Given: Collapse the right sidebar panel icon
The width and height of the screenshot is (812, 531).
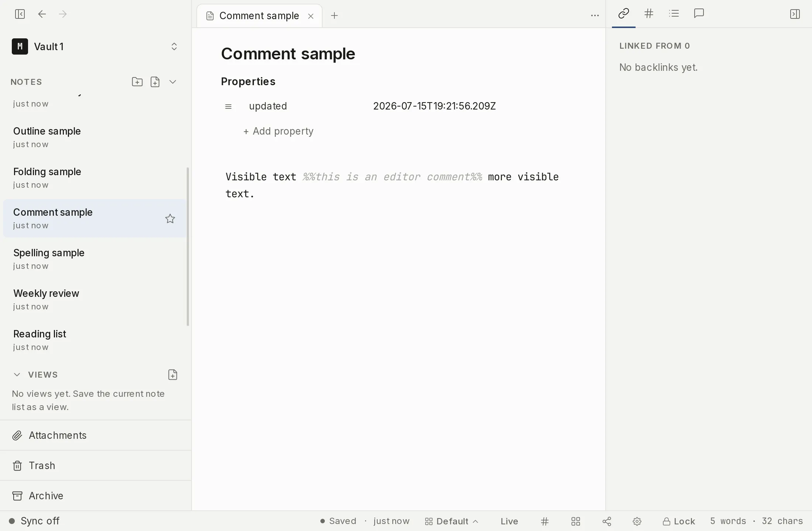Looking at the screenshot, I should coord(795,14).
